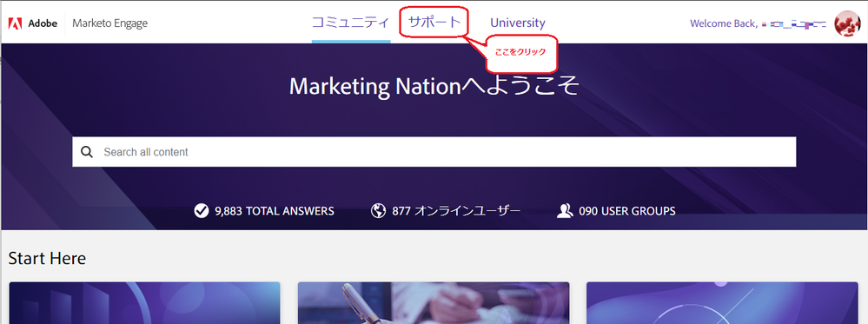The image size is (868, 324).
Task: Open the サポート tab
Action: pyautogui.click(x=434, y=23)
